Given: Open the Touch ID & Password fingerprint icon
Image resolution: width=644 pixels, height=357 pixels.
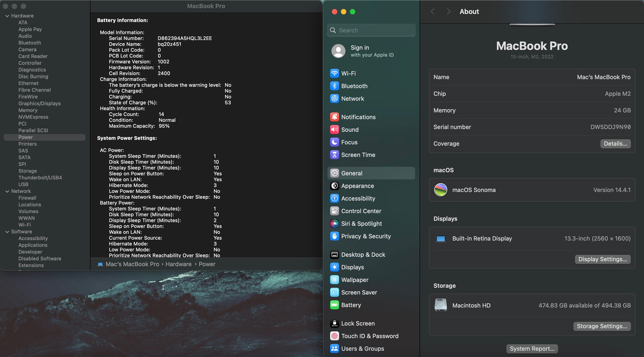Looking at the screenshot, I should [334, 336].
